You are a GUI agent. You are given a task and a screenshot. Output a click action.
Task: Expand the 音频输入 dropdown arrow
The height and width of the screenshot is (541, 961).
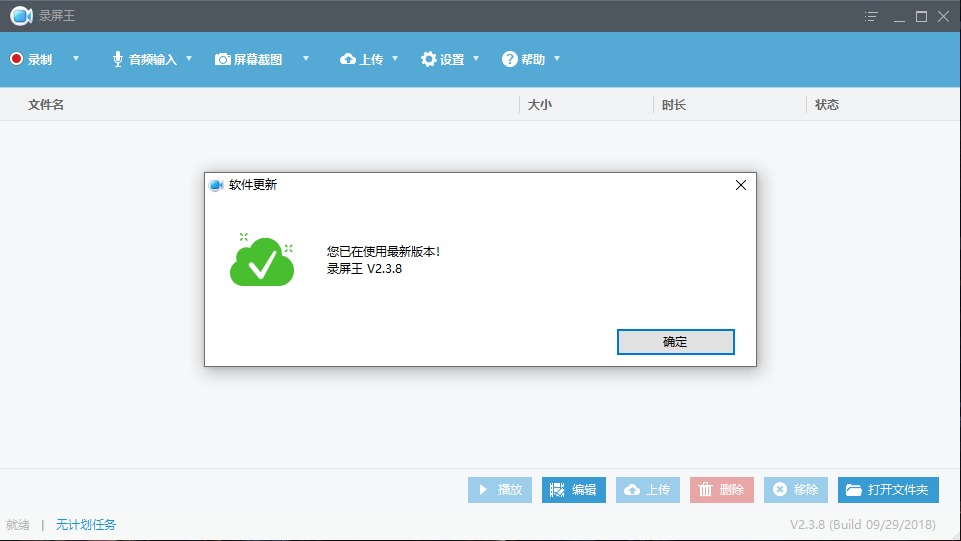[x=189, y=59]
